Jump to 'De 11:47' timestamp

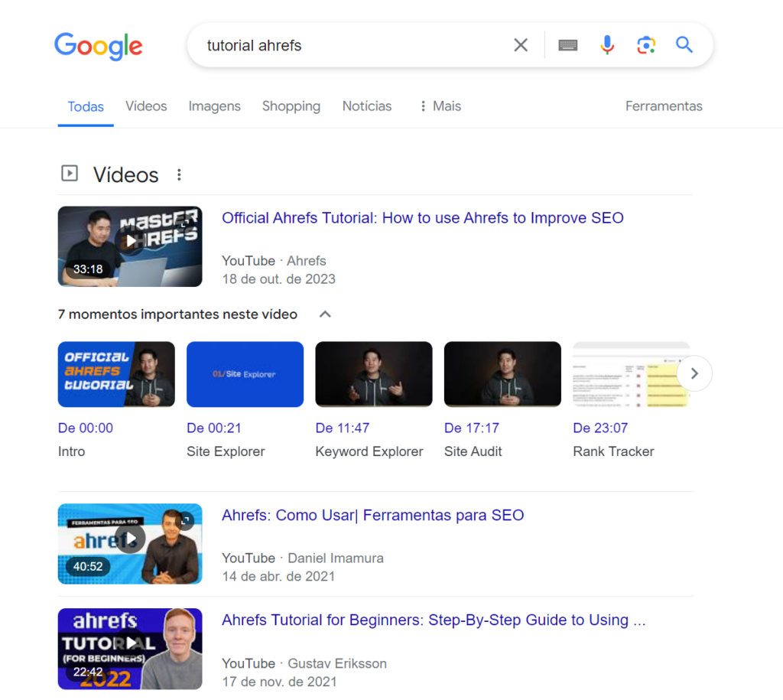tap(343, 428)
